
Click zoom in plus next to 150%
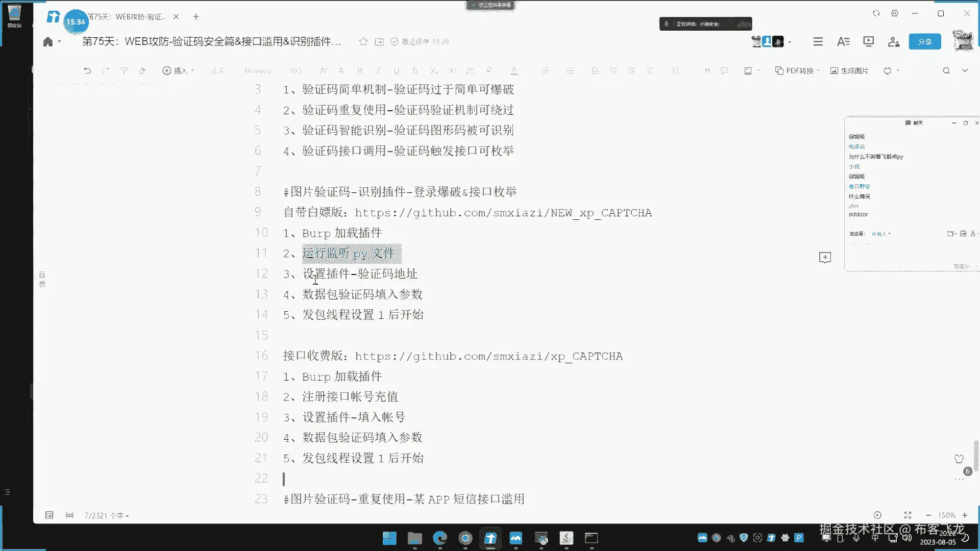click(x=965, y=515)
